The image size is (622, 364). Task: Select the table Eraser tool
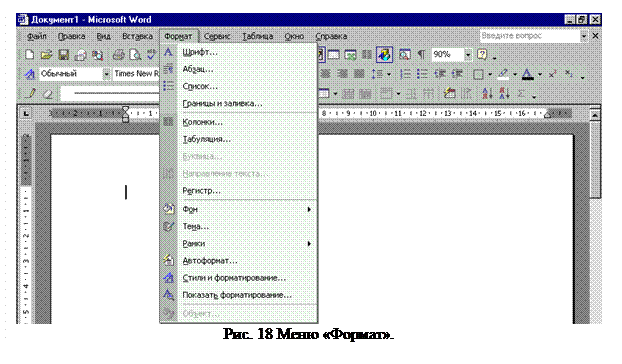pos(48,94)
